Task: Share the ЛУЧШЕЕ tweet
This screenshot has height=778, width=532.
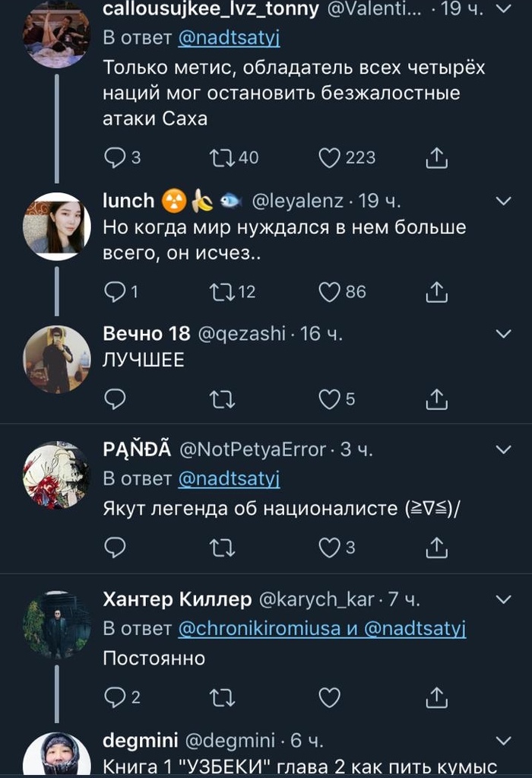Action: tap(436, 399)
